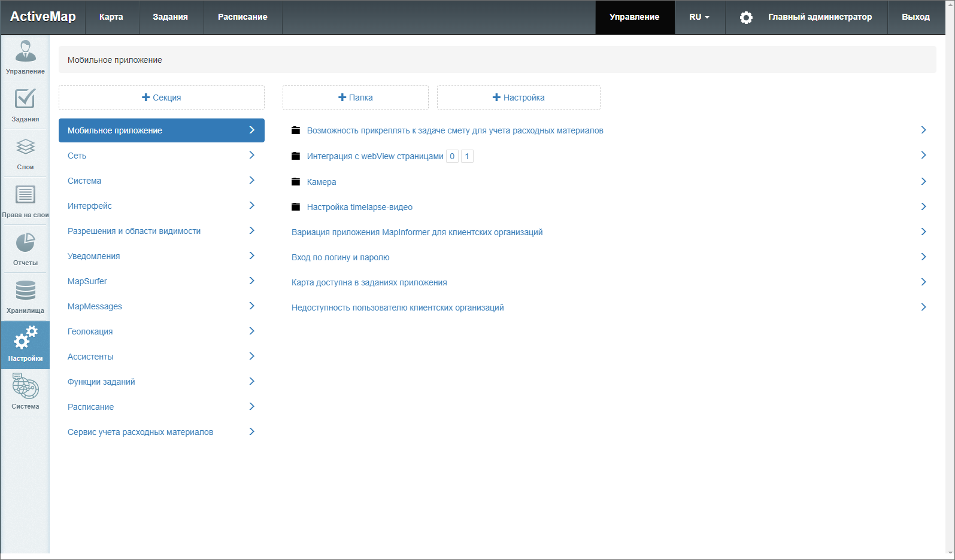Open Недоступность пользователю клиентских организаций setting

pyautogui.click(x=398, y=308)
